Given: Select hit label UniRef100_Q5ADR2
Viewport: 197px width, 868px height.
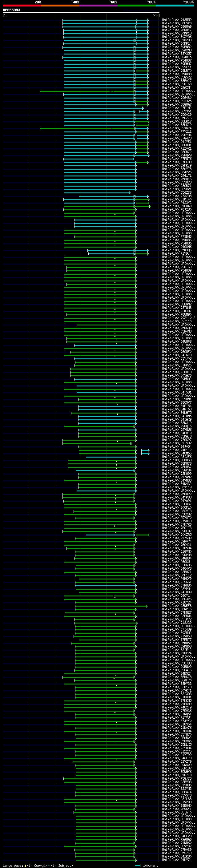Looking at the screenshot, I should pos(177,494).
